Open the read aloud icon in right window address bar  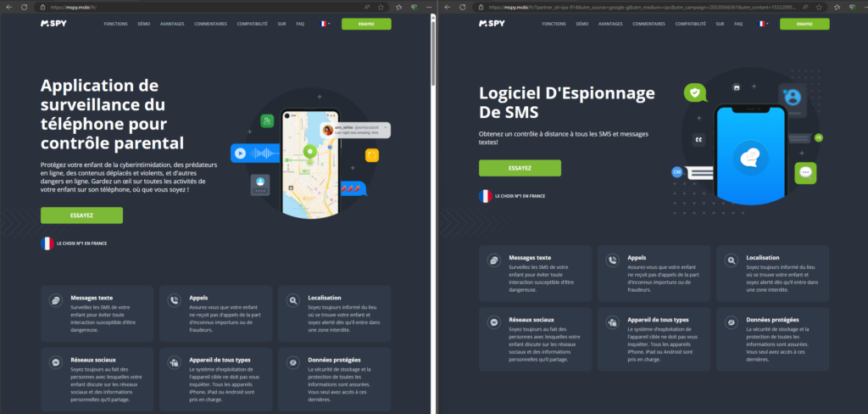click(805, 7)
